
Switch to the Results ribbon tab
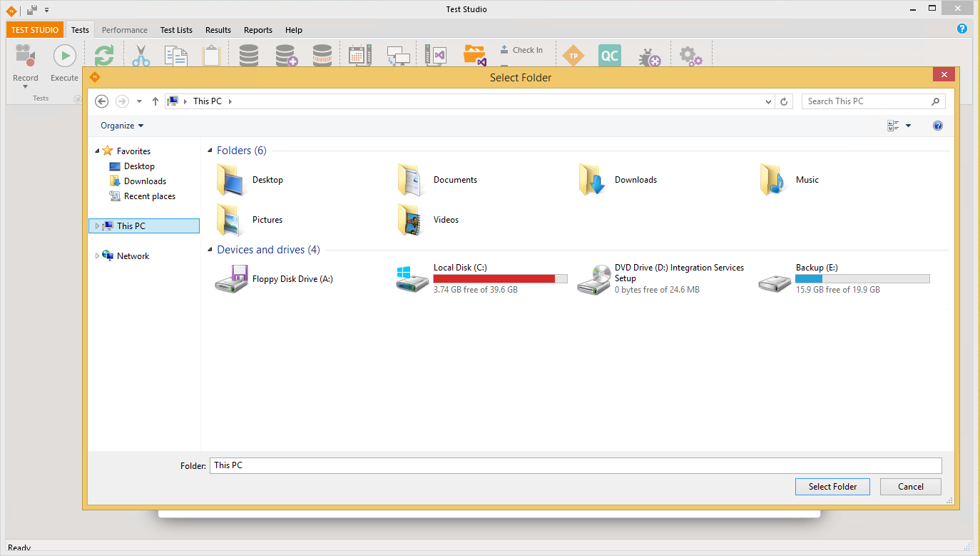click(x=218, y=30)
